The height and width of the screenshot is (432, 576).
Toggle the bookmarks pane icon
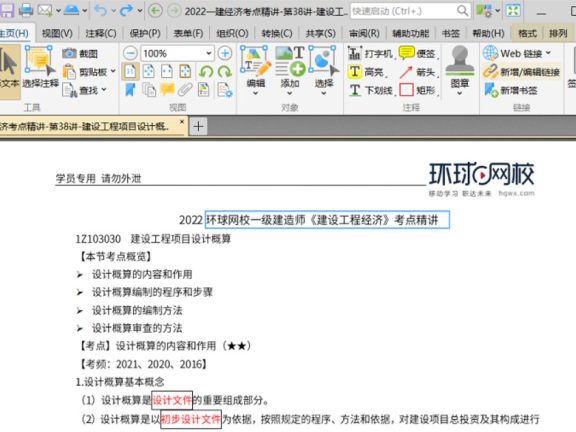[x=130, y=90]
